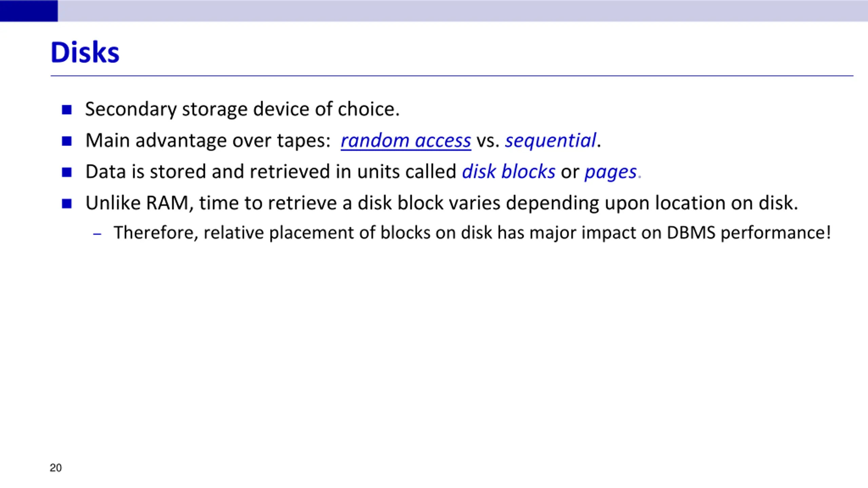This screenshot has width=868, height=488.
Task: Click the "disk blocks" italic term
Action: tap(509, 171)
